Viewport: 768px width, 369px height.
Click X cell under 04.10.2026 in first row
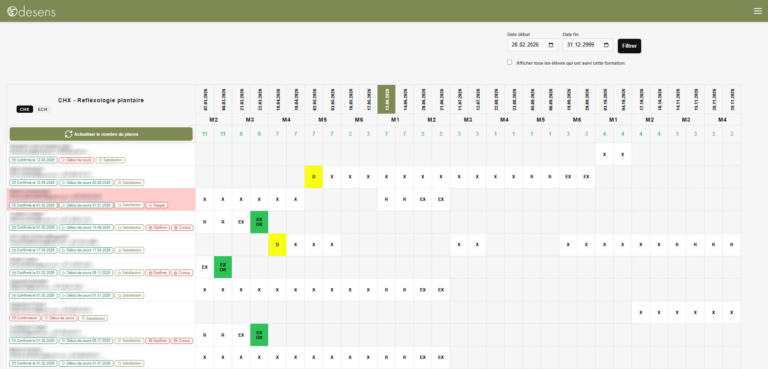click(x=623, y=154)
